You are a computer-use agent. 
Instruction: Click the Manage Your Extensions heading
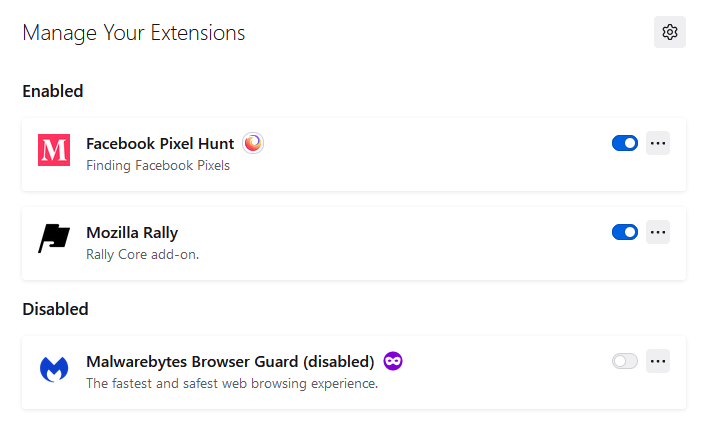coord(133,33)
